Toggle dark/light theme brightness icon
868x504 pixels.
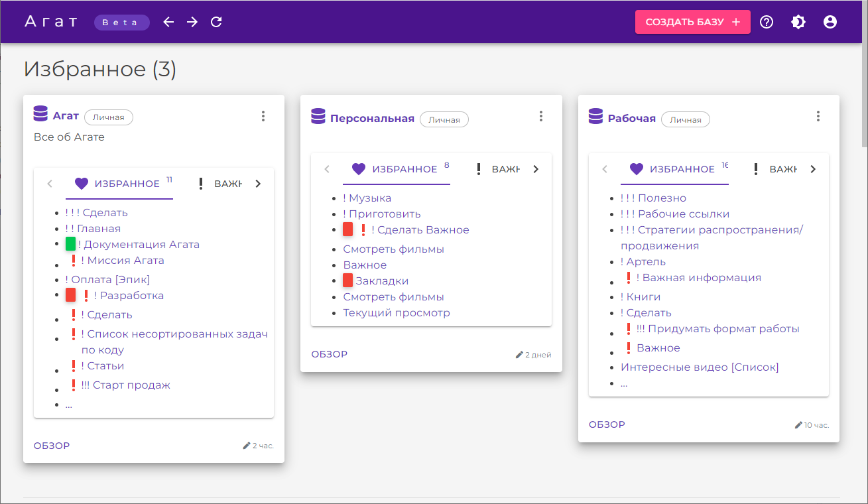coord(798,22)
